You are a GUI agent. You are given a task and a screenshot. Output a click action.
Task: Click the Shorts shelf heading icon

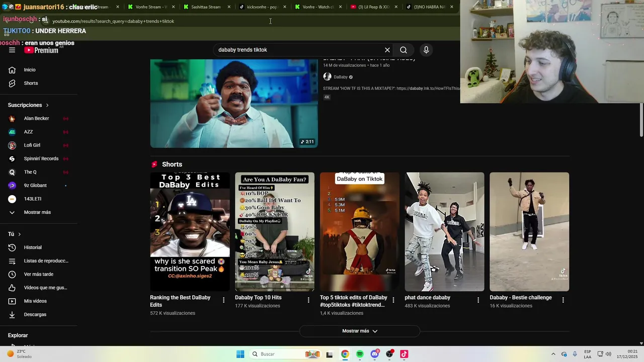pyautogui.click(x=154, y=164)
